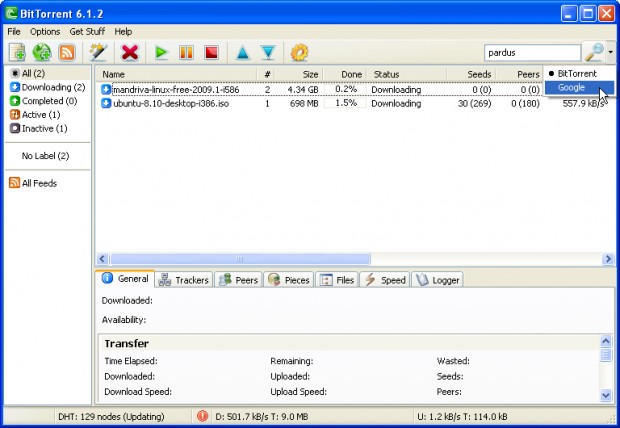Click upload speed U: 1.2 kB/s status

[462, 417]
